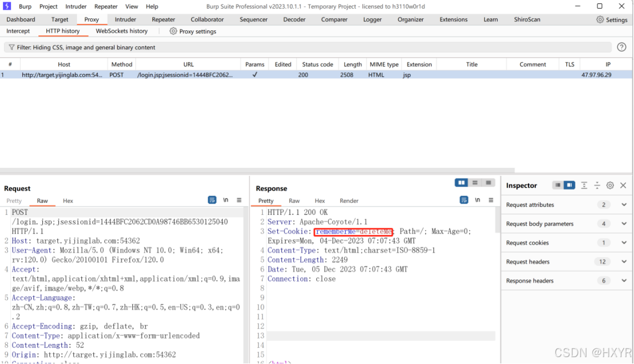The width and height of the screenshot is (634, 364).
Task: Select stacked horizontal layout view icon
Action: pos(475,183)
